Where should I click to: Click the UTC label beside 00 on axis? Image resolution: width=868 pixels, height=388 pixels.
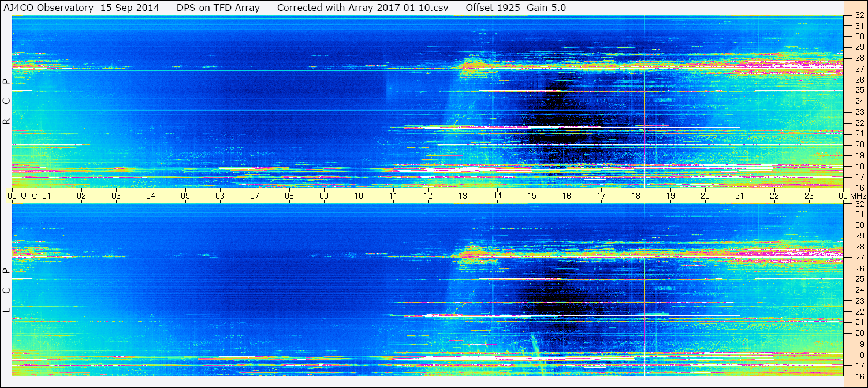point(29,196)
